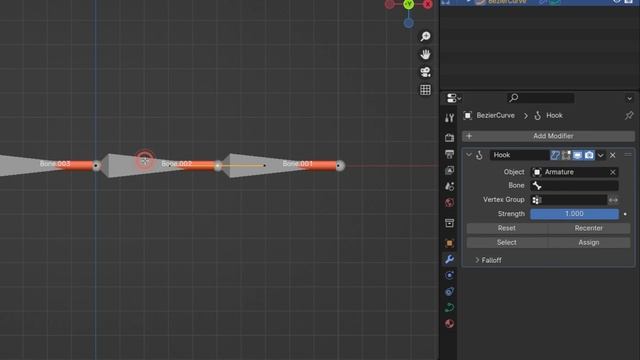Open the Object properties tab

(x=449, y=243)
